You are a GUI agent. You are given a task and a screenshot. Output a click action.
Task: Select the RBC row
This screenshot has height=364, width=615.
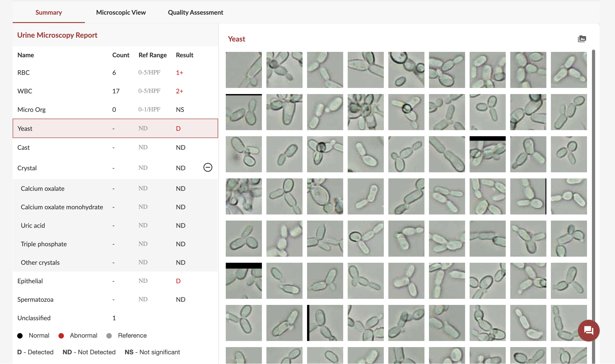115,73
